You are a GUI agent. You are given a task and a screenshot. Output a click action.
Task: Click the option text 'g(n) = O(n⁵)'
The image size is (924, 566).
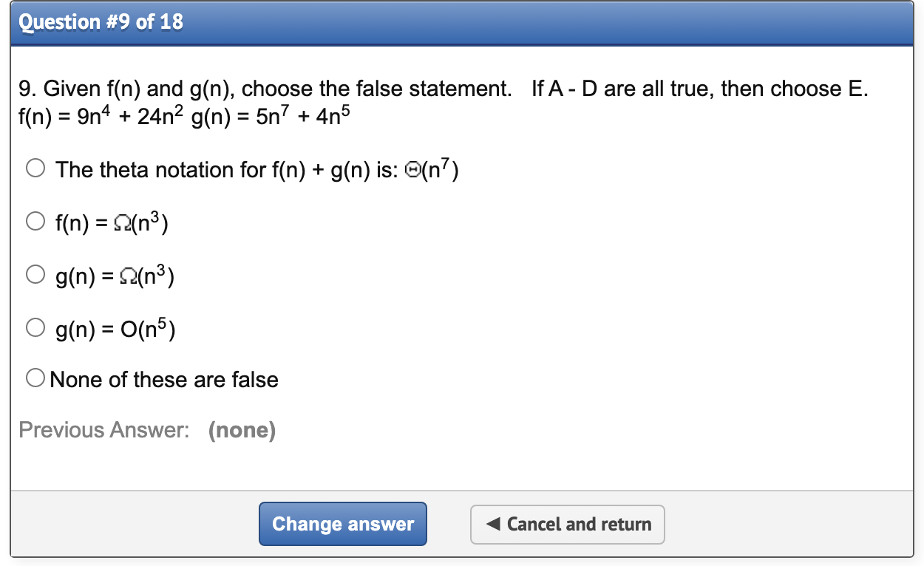pos(115,329)
